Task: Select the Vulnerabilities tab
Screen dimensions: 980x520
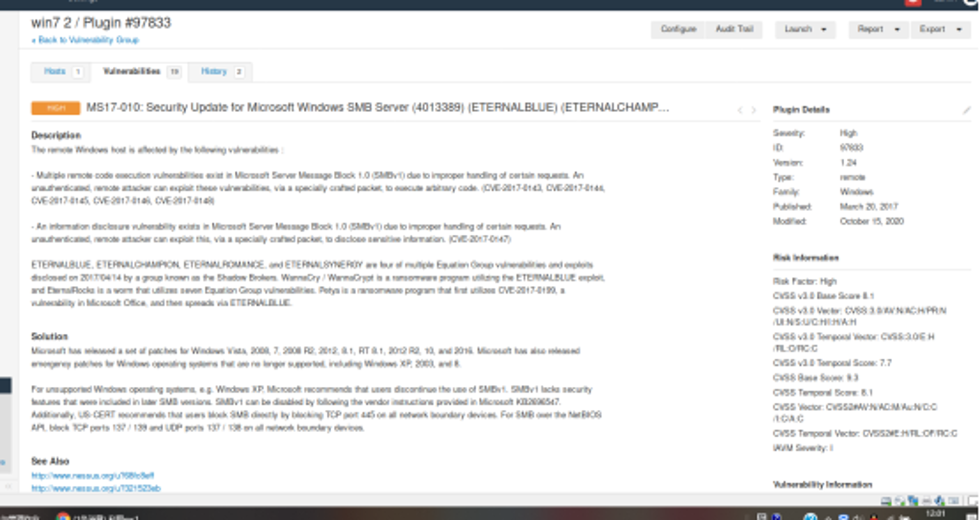Action: coord(139,72)
